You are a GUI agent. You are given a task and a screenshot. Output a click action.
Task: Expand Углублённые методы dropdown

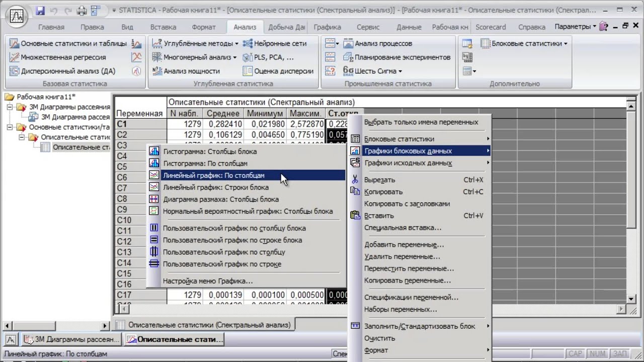[x=197, y=44]
